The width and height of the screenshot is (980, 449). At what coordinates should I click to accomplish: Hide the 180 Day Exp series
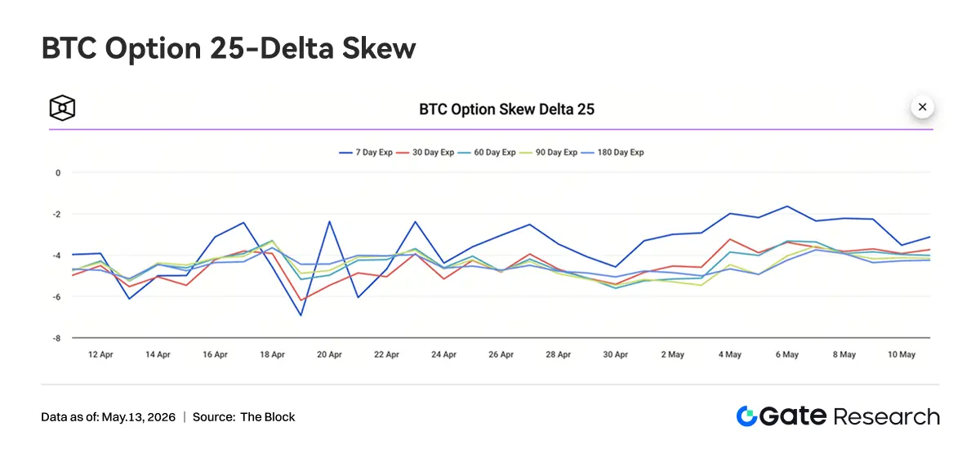click(x=613, y=153)
